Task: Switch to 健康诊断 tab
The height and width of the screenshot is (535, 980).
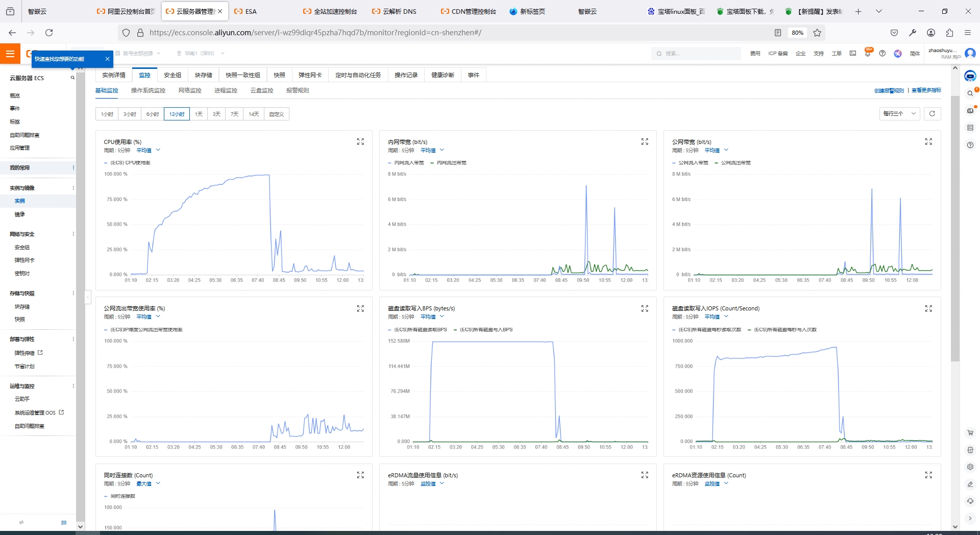Action: (443, 75)
